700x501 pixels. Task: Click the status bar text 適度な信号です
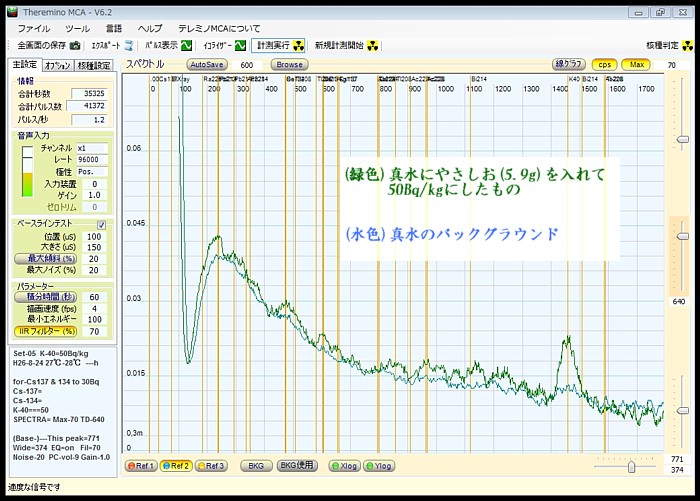[x=33, y=487]
